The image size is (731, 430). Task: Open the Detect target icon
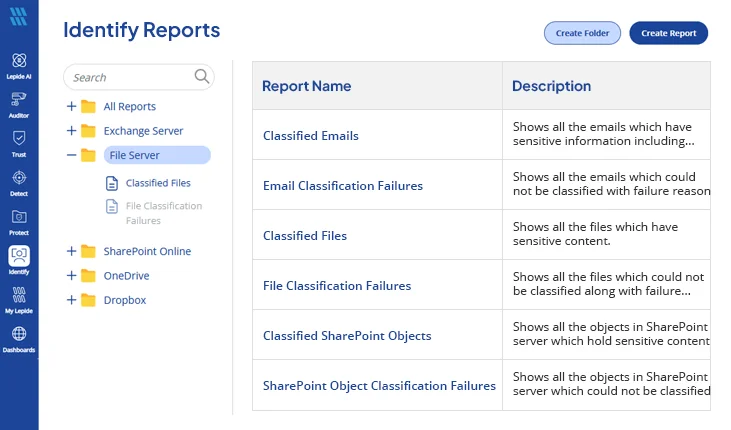[x=19, y=178]
